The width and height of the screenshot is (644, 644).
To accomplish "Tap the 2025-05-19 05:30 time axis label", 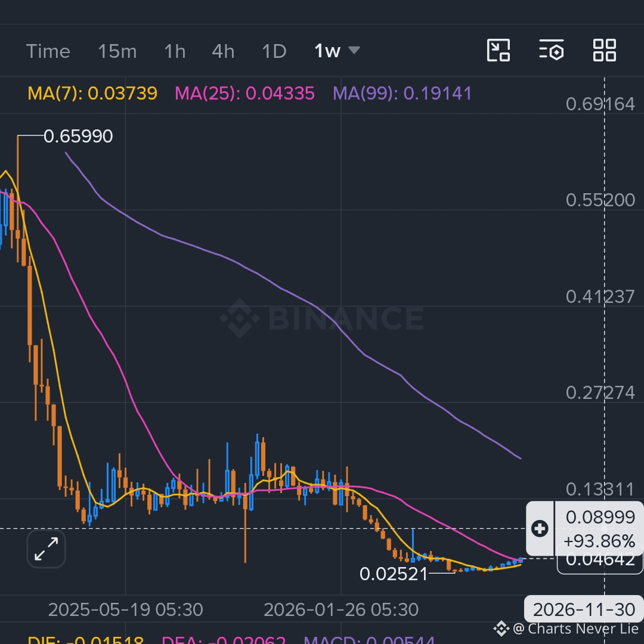I will (x=126, y=609).
